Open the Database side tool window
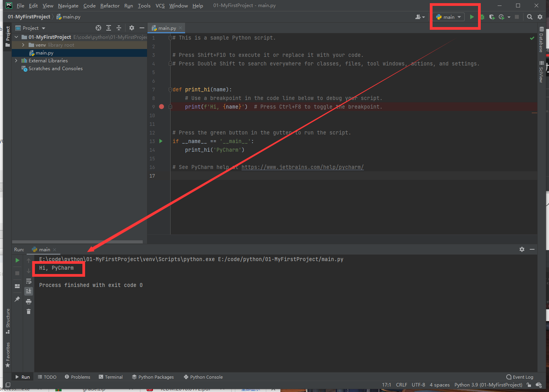The image size is (549, 392). tap(541, 40)
